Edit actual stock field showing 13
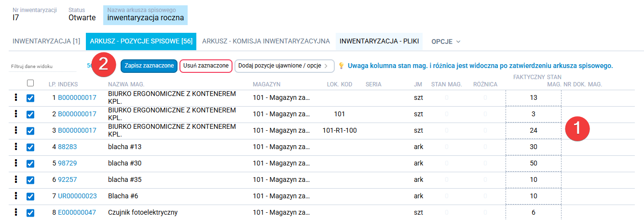Viewport: 644px width, 220px height. coord(533,97)
